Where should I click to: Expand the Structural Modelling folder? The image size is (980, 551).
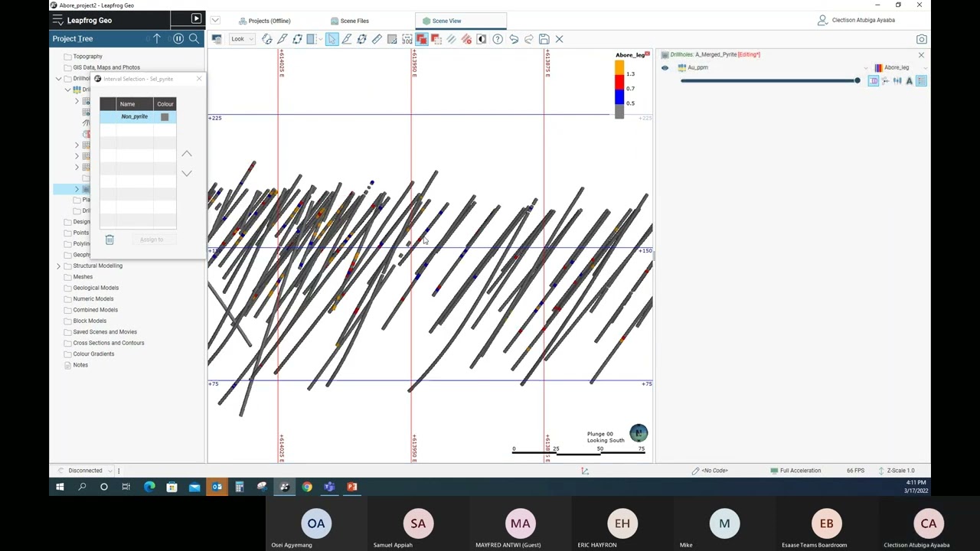(x=58, y=266)
